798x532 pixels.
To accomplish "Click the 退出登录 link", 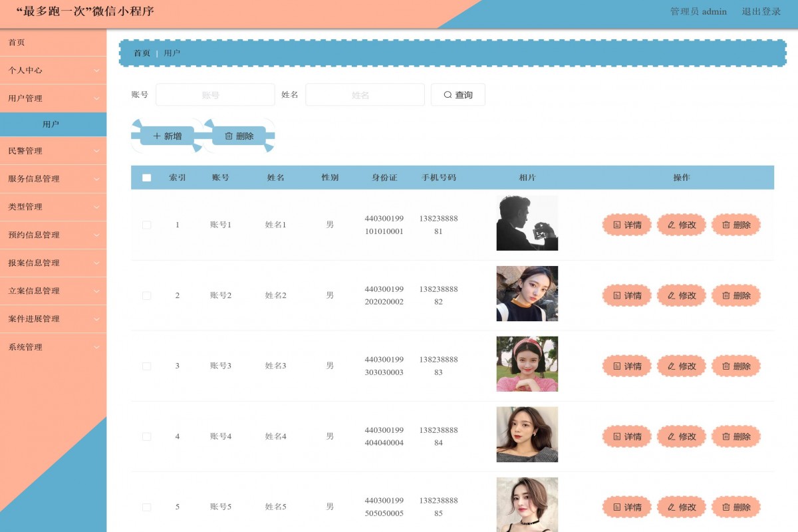I will tap(761, 11).
